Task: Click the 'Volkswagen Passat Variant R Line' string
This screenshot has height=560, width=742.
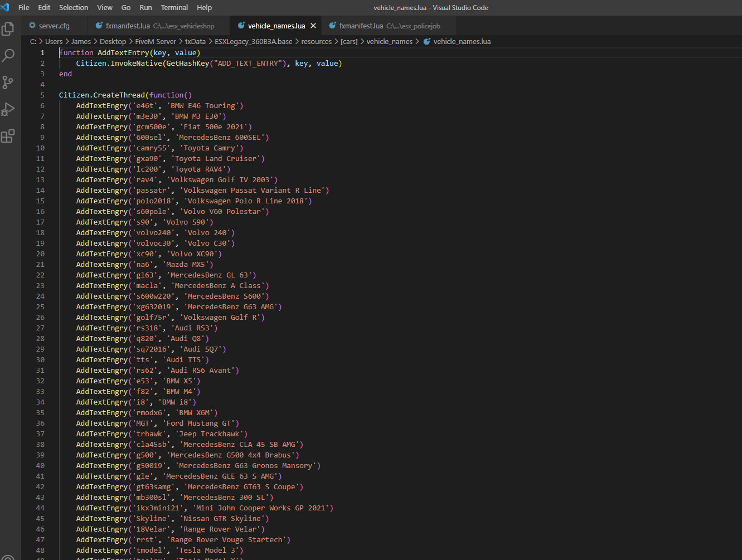Action: click(x=253, y=190)
